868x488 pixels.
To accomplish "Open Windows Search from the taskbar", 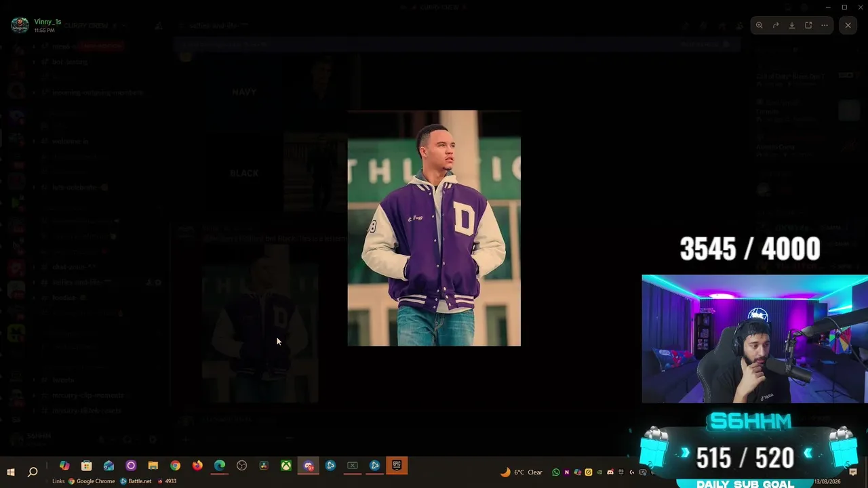I will [33, 472].
